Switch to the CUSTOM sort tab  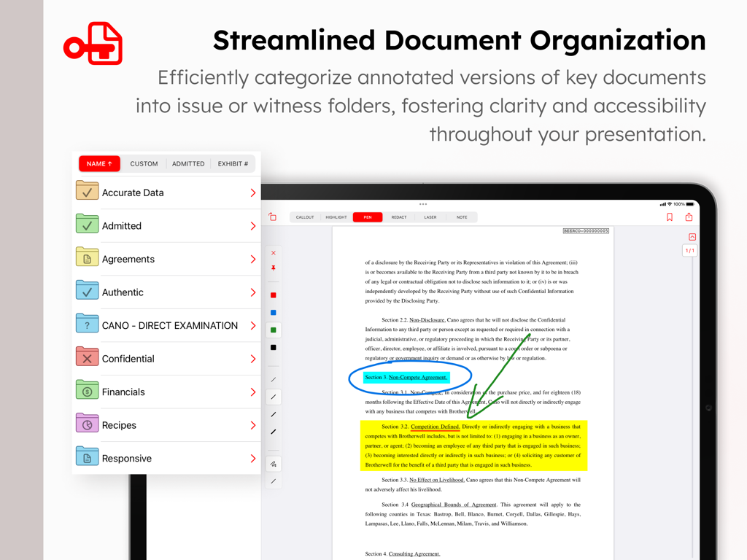(144, 163)
